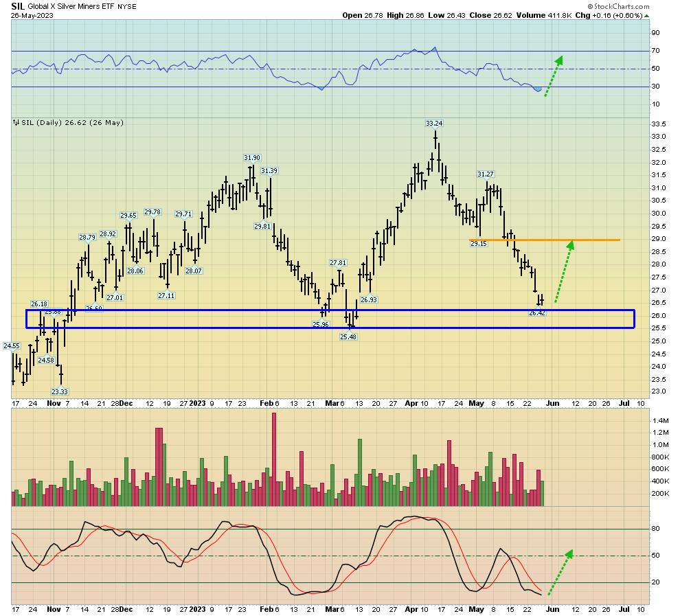Click the Volume 411.8K readout in header
Screen dimensions: 680x616
pos(536,14)
